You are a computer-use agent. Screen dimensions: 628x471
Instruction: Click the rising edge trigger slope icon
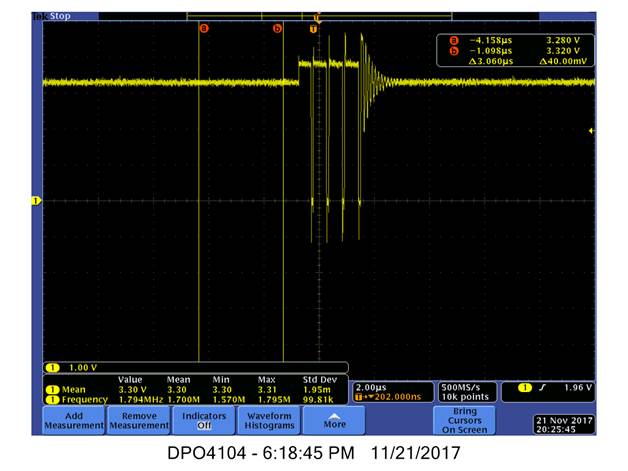[542, 388]
